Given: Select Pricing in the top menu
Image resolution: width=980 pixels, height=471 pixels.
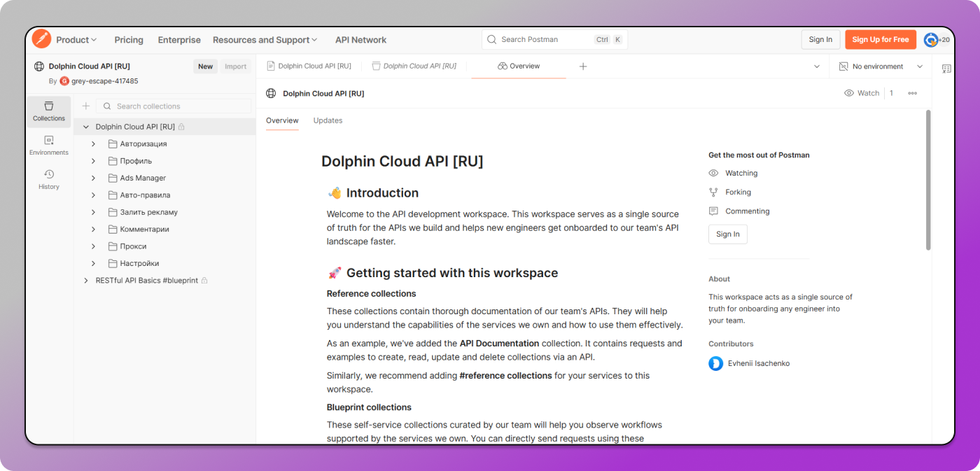Looking at the screenshot, I should point(129,40).
